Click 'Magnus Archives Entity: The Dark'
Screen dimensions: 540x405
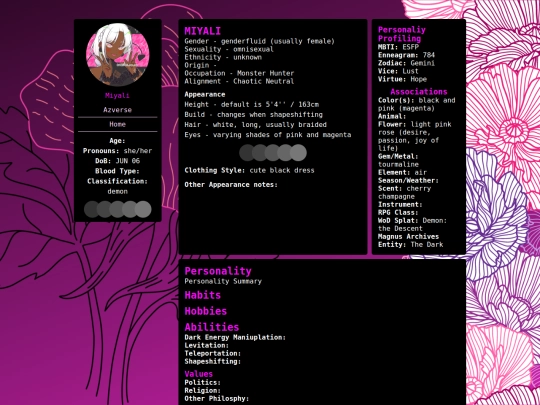coord(411,241)
